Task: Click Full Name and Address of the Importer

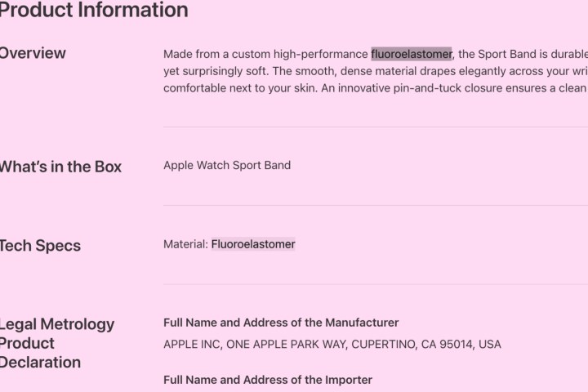Action: [268, 380]
